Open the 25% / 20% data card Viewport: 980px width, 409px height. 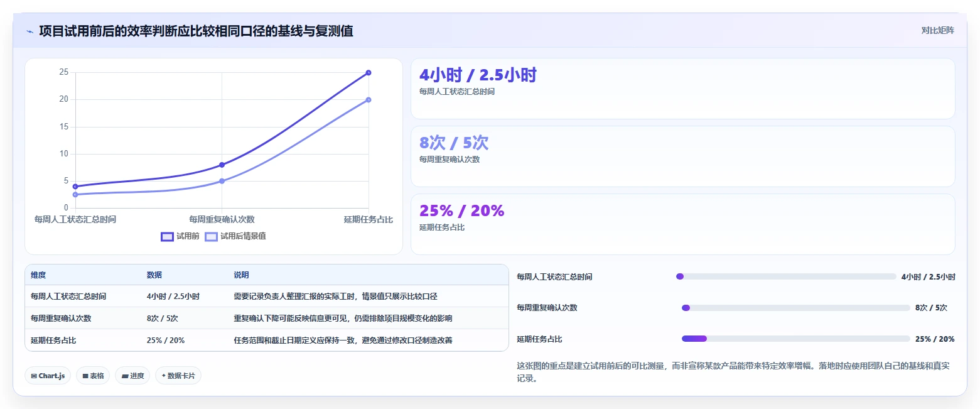(683, 224)
